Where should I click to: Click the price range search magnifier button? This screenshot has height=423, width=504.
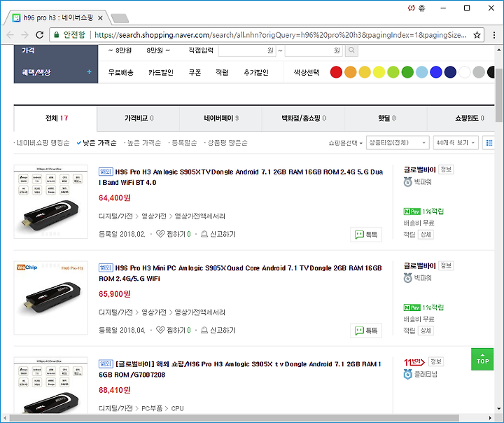(x=351, y=50)
